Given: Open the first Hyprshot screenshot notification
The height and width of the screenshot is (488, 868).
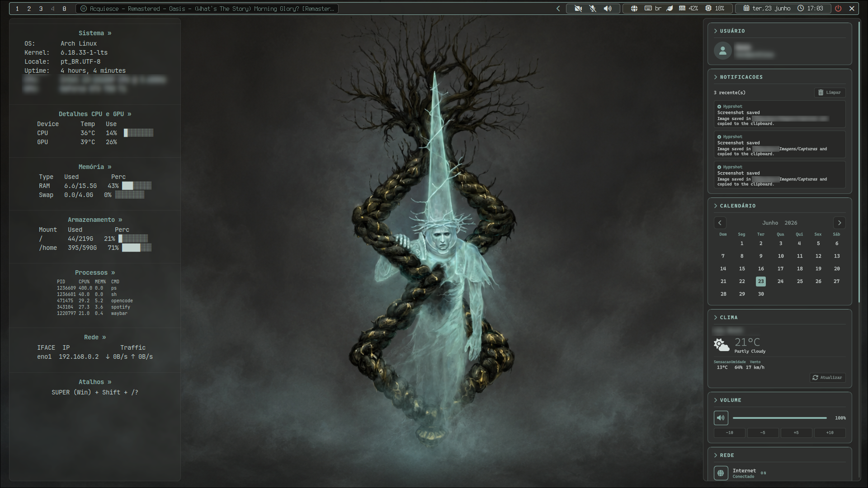Looking at the screenshot, I should 780,115.
